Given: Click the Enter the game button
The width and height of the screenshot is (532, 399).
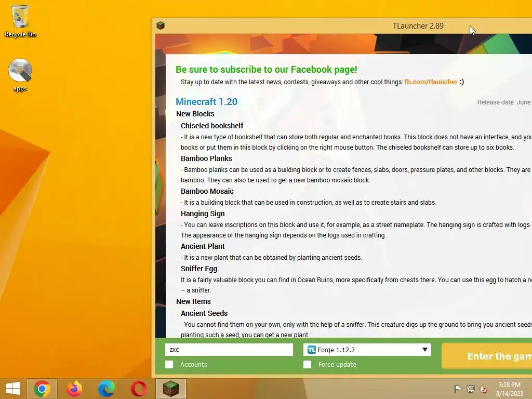Looking at the screenshot, I should [487, 356].
